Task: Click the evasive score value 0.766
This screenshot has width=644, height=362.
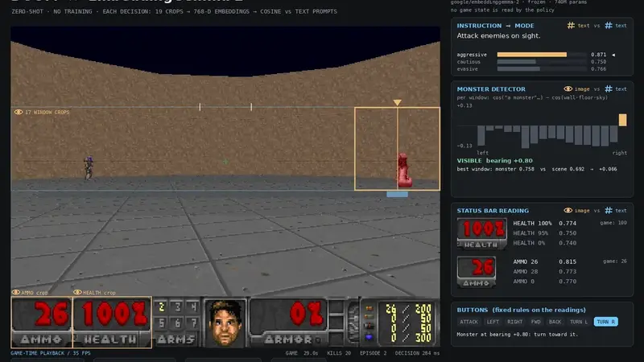Action: coord(598,69)
